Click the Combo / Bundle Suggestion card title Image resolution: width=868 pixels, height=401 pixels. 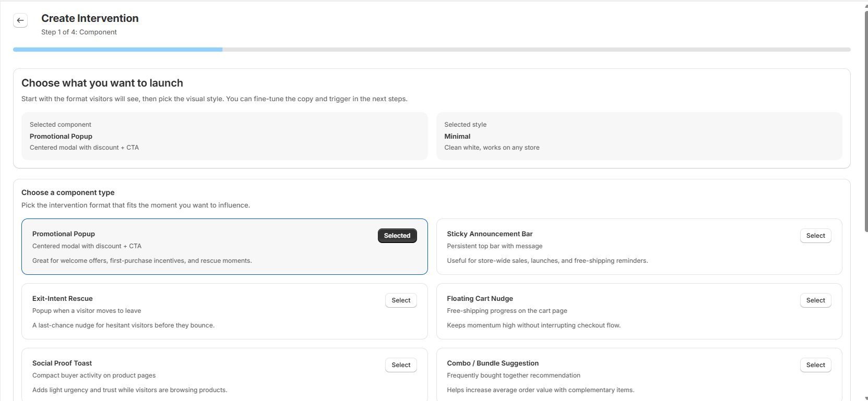pos(492,363)
